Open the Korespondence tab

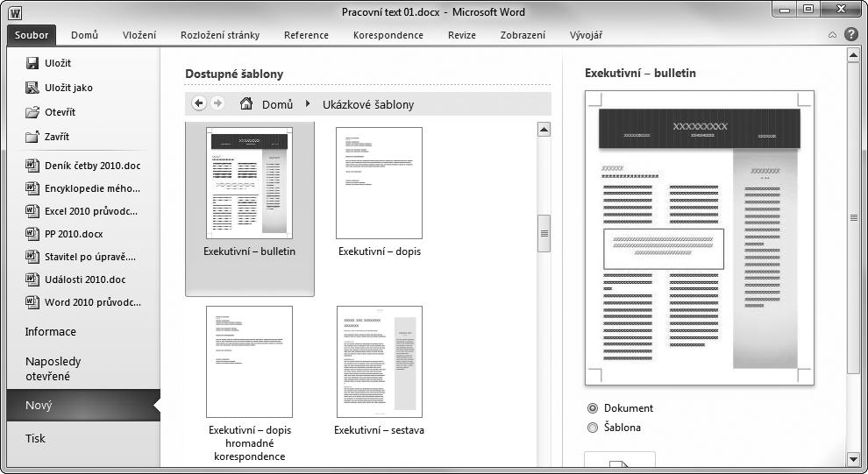(x=388, y=35)
